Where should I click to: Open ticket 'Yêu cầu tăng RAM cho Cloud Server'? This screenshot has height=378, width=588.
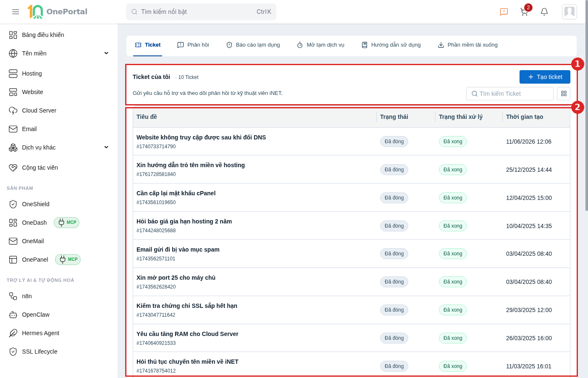[x=187, y=334]
